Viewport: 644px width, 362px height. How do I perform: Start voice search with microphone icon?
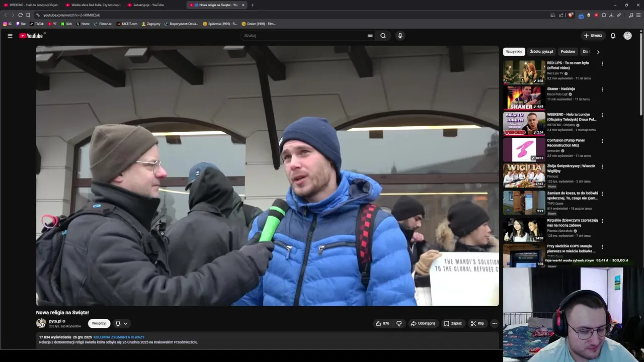tap(400, 36)
